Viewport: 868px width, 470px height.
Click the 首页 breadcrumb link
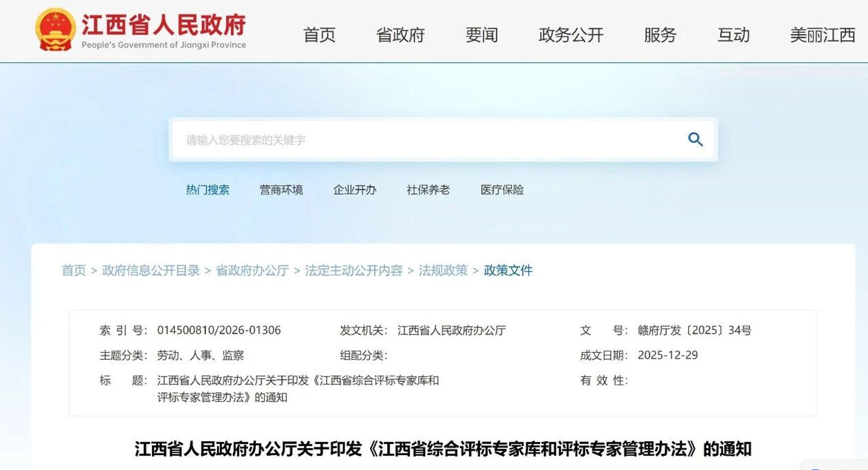(74, 270)
